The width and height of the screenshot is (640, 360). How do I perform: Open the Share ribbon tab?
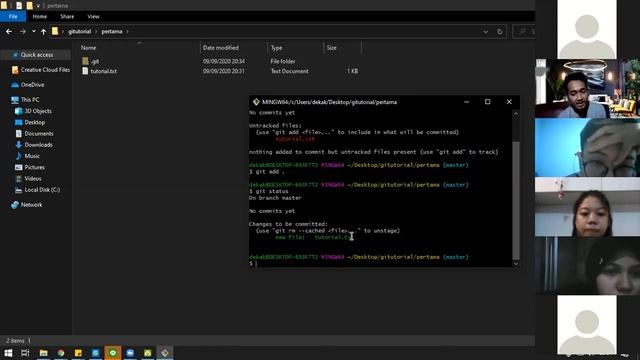point(67,16)
